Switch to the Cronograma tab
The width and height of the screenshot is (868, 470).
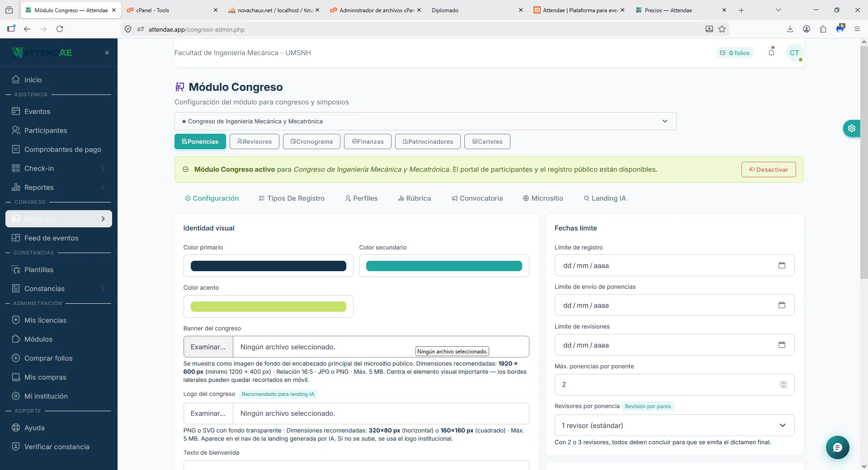coord(311,141)
